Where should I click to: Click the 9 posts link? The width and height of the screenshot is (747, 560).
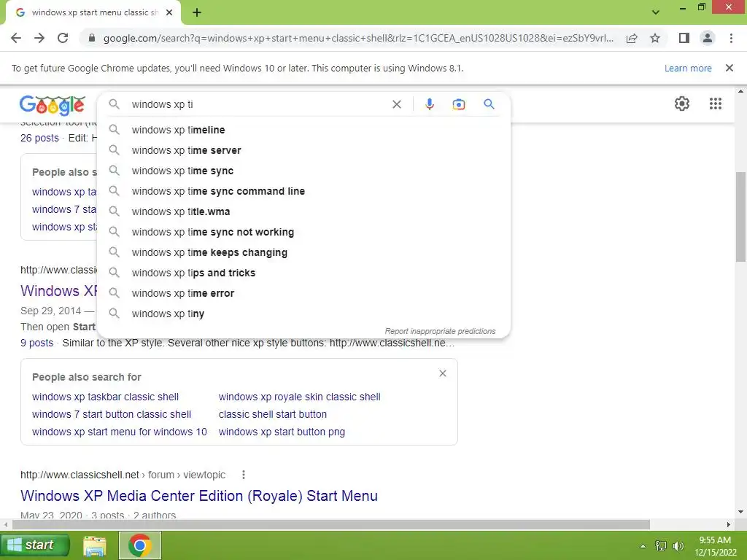36,343
